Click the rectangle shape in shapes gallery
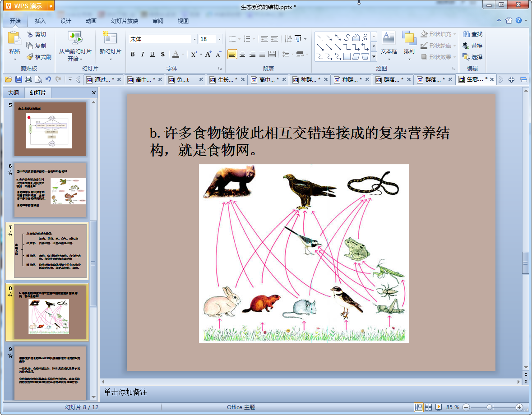Screen dimensions: 532x415 347,56
